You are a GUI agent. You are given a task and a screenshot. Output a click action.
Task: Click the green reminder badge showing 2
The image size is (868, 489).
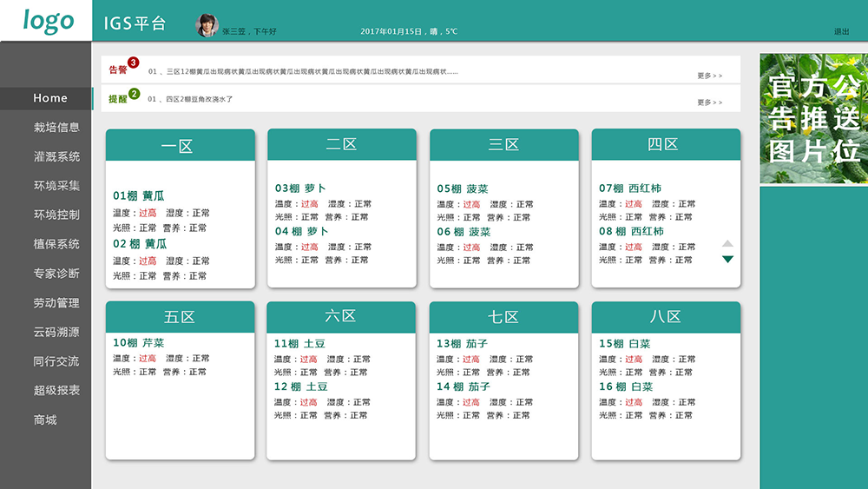click(x=134, y=94)
